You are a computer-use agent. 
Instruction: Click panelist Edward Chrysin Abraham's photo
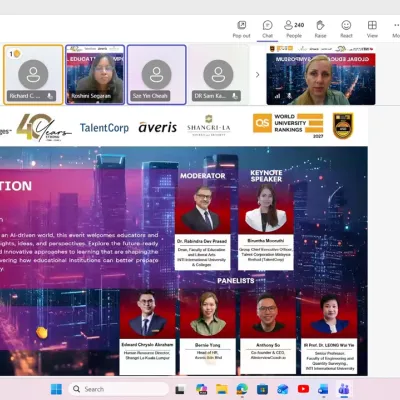(x=147, y=314)
